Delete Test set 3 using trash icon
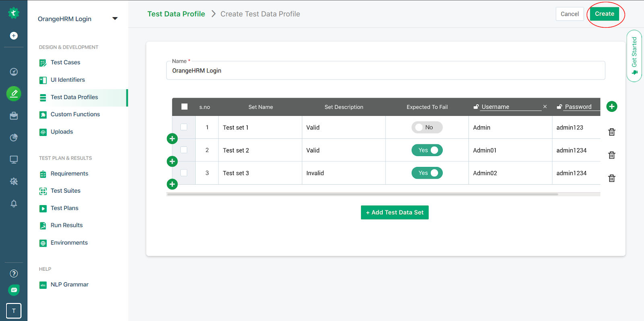Image resolution: width=644 pixels, height=321 pixels. (x=612, y=178)
